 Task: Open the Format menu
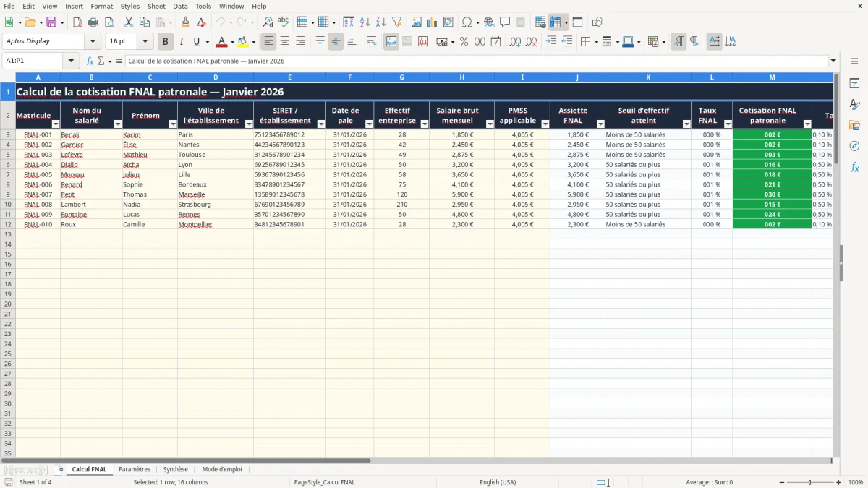coord(101,6)
